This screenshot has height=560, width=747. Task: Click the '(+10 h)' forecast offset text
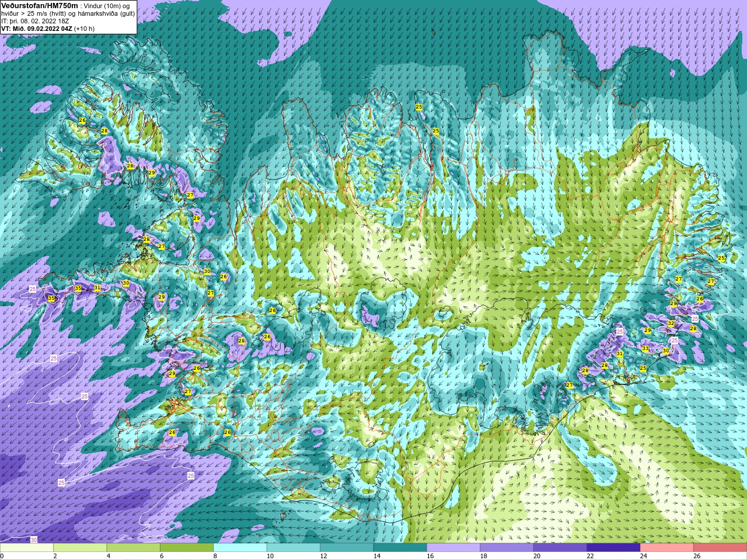point(84,29)
